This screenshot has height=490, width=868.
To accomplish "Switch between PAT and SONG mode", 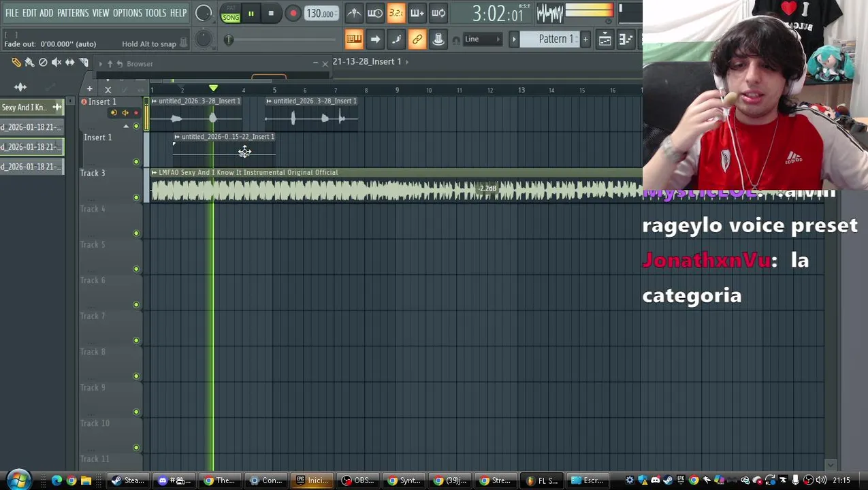I will pyautogui.click(x=231, y=14).
